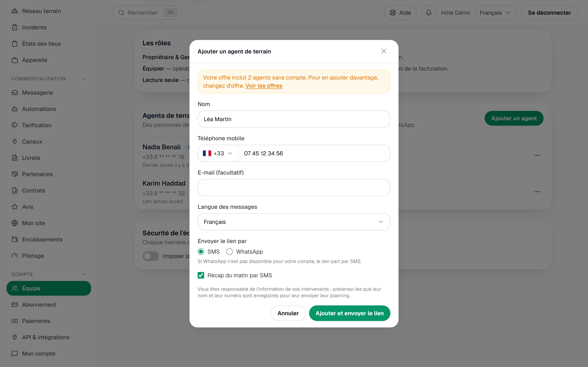This screenshot has width=588, height=367.
Task: Select the SMS radio option
Action: 201,252
